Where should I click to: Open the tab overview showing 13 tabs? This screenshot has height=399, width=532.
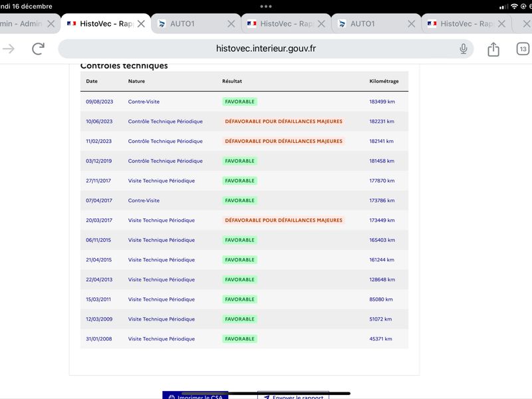[523, 49]
